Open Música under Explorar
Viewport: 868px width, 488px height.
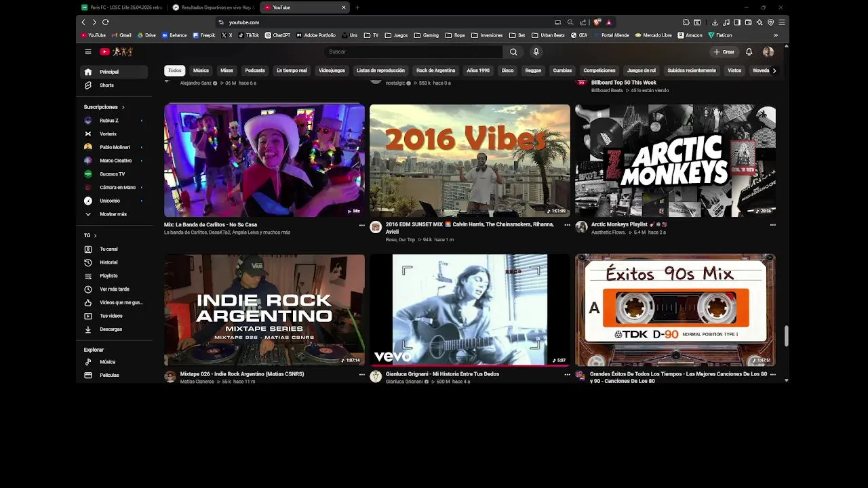[x=114, y=362]
